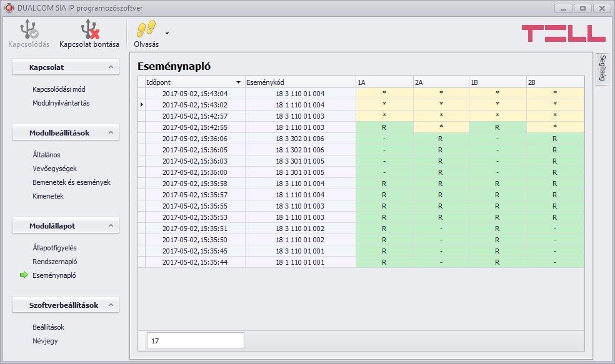Viewport: 615px width, 364px height.
Task: Collapse the Modulállapot section
Action: coord(111,225)
